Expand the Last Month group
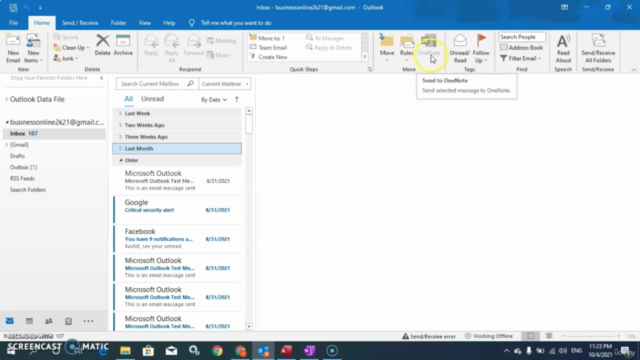 120,149
